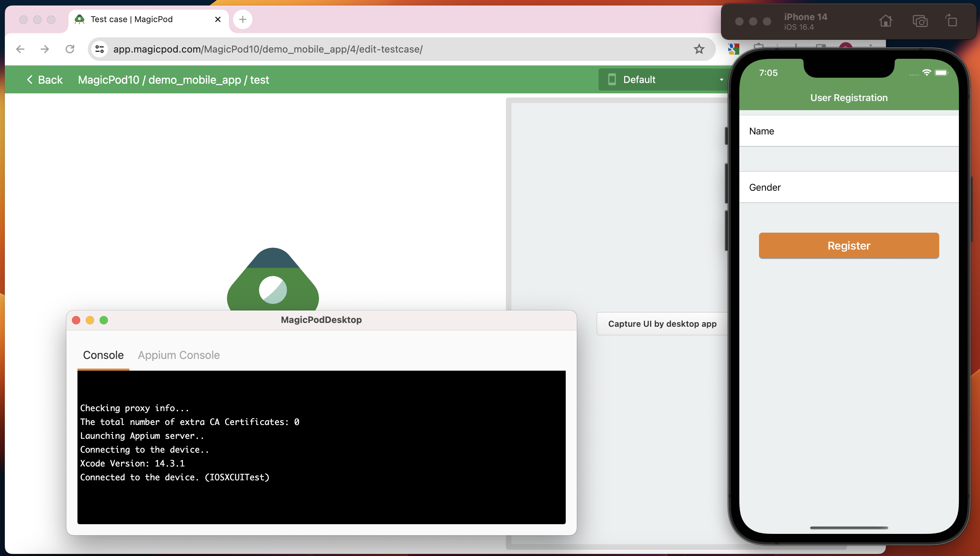Click the 'iPhone 14' simulator title
This screenshot has height=556, width=980.
[805, 17]
